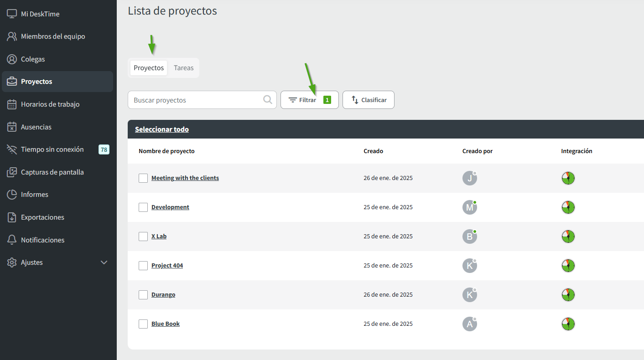Switch to the Tareas tab

[183, 68]
